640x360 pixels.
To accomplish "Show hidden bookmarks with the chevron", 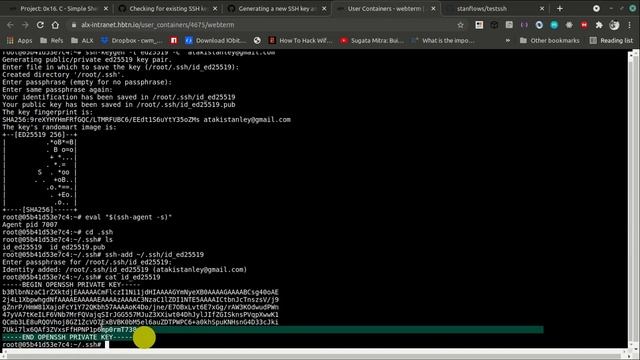I will tap(508, 40).
